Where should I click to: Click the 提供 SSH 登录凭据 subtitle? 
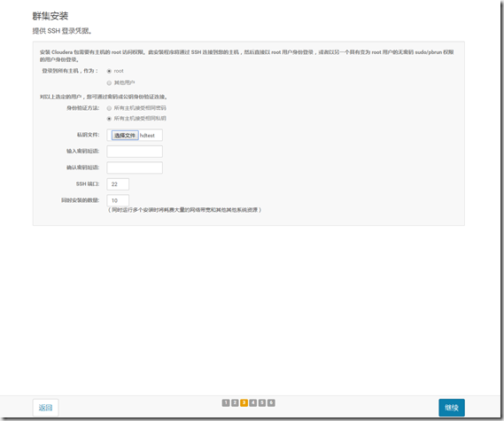tap(62, 31)
